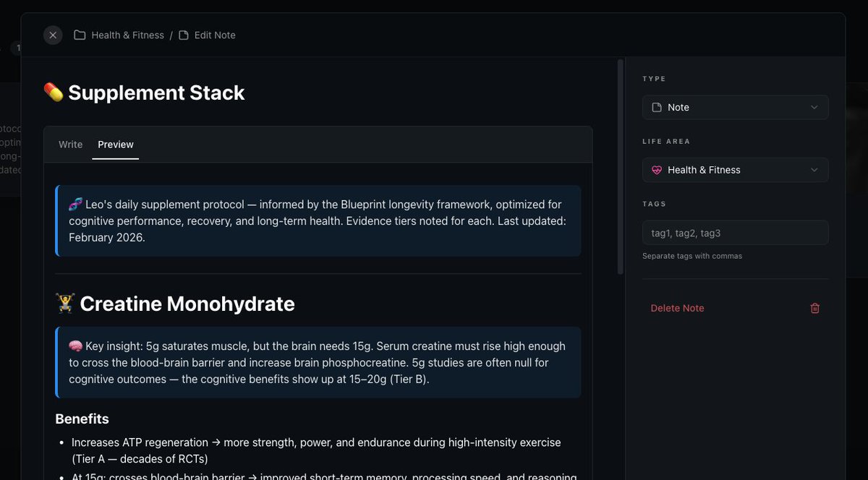Open the Life Area dropdown
The image size is (868, 480).
[735, 170]
